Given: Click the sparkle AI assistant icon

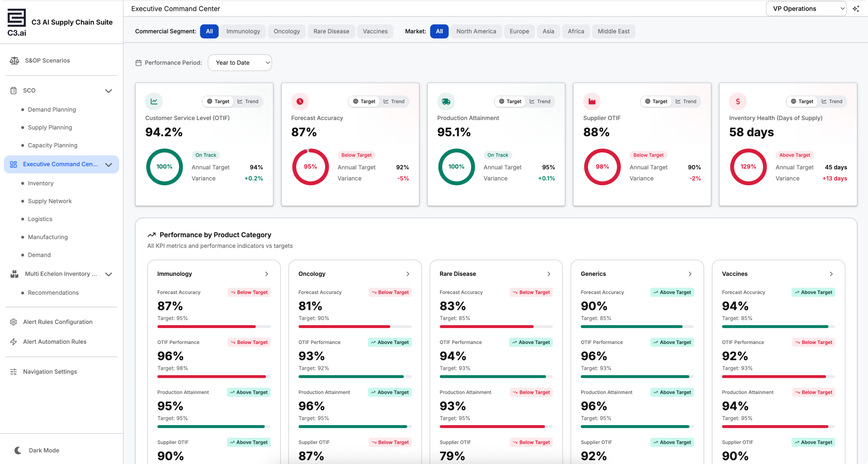Looking at the screenshot, I should (856, 9).
